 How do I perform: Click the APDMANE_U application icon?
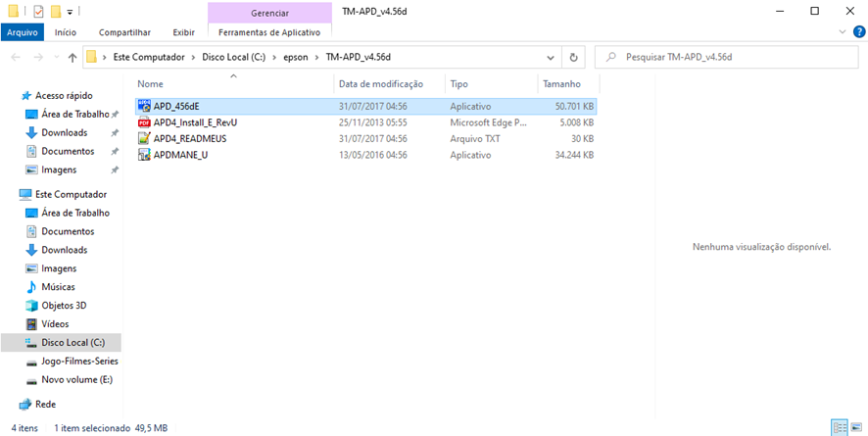click(x=144, y=156)
